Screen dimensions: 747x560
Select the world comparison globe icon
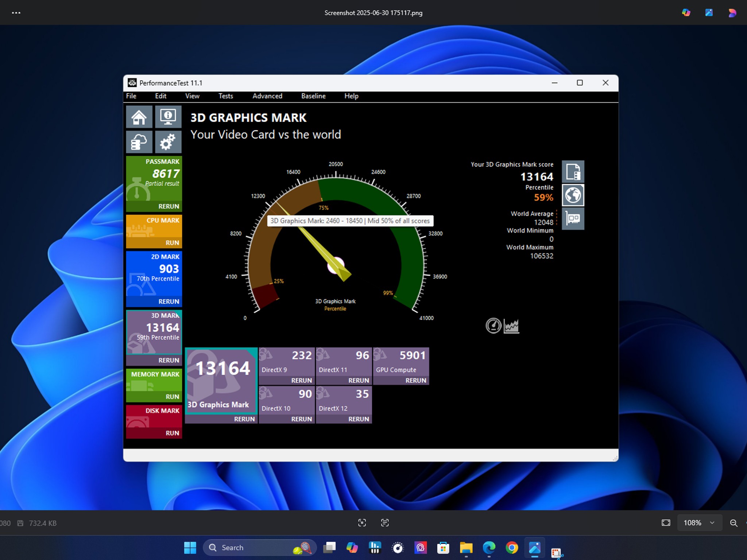573,195
